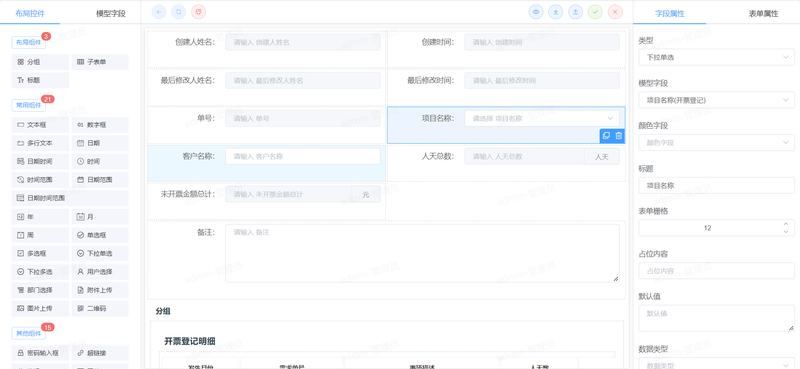The image size is (800, 369).
Task: Open the 数据类型 dropdown
Action: 716,364
